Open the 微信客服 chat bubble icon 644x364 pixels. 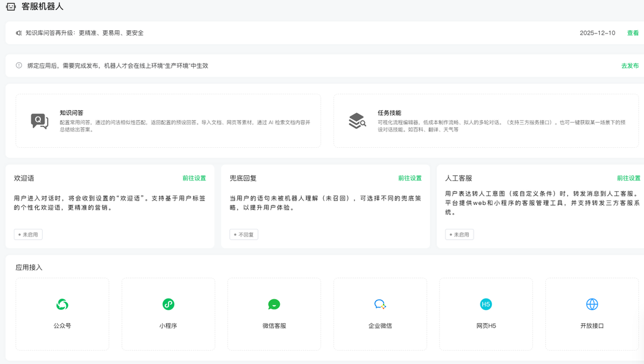click(274, 304)
